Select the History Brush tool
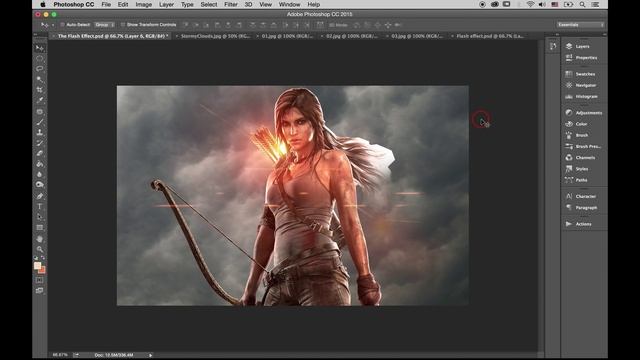Viewport: 640px width, 360px height. coord(40,143)
